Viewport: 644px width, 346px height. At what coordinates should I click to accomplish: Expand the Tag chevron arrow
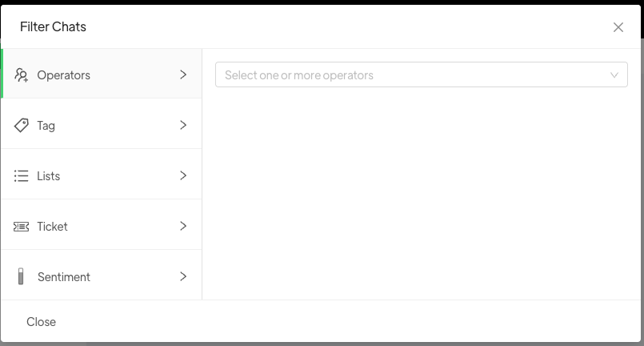click(x=183, y=125)
